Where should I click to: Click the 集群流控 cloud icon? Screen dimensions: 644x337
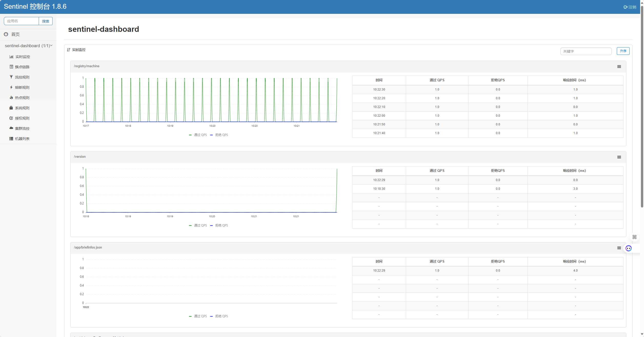coord(11,128)
